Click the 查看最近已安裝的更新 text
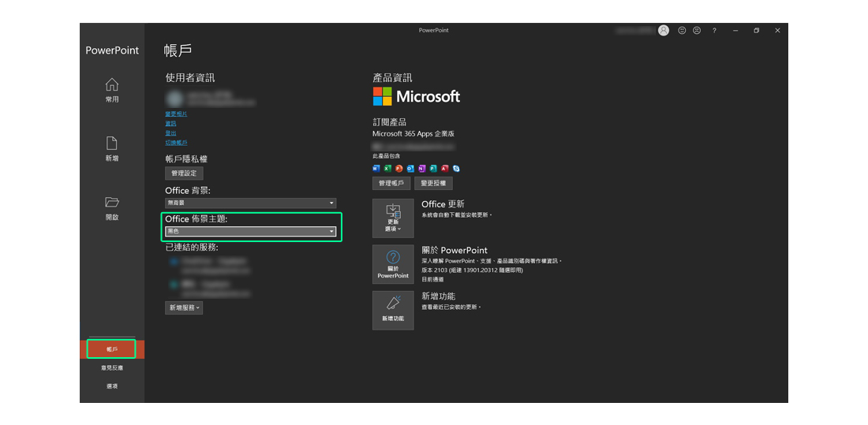The width and height of the screenshot is (868, 425). tap(450, 307)
